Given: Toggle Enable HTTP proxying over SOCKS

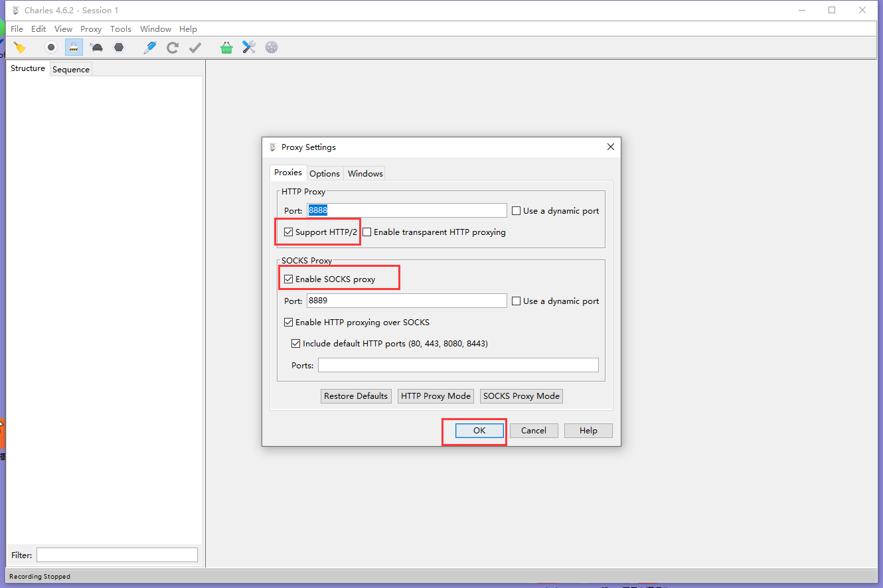Looking at the screenshot, I should click(x=288, y=323).
